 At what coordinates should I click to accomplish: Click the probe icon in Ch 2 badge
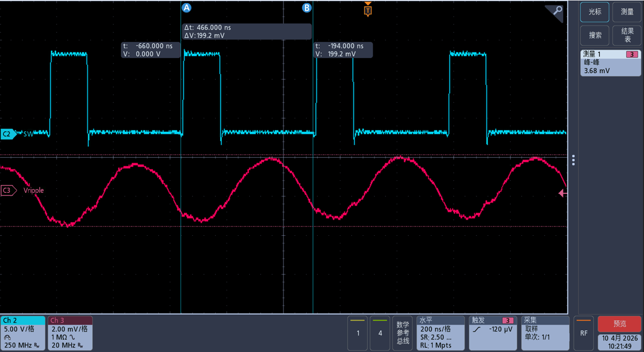[7, 336]
